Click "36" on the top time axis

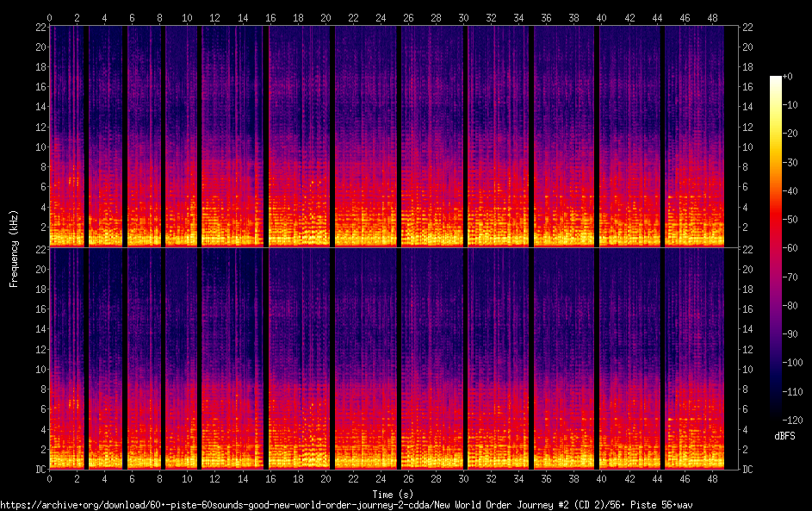point(546,18)
